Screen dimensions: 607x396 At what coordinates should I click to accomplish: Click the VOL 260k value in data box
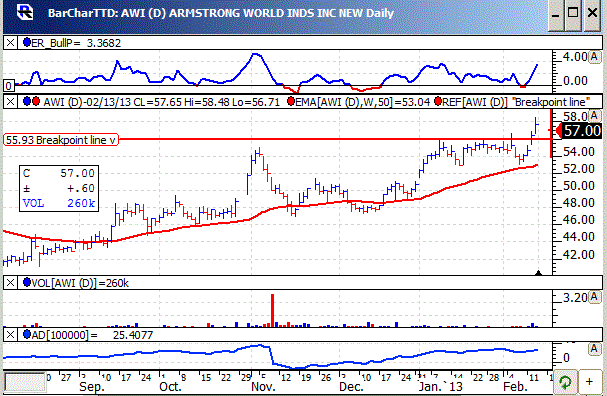[59, 203]
